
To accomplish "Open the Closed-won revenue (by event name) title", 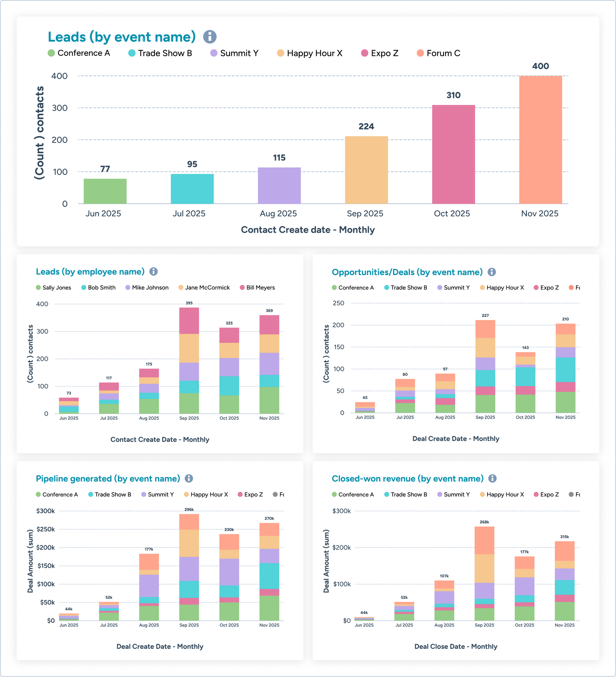I will pos(407,479).
